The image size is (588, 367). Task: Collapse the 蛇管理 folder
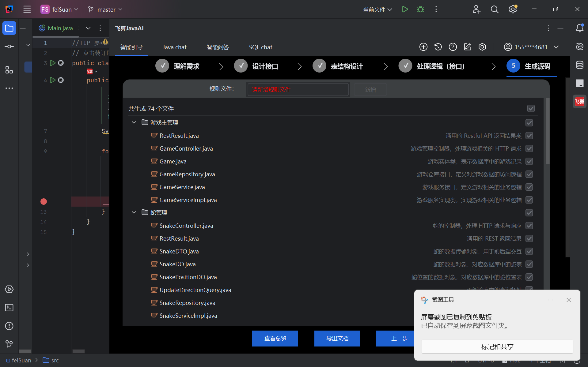(134, 212)
